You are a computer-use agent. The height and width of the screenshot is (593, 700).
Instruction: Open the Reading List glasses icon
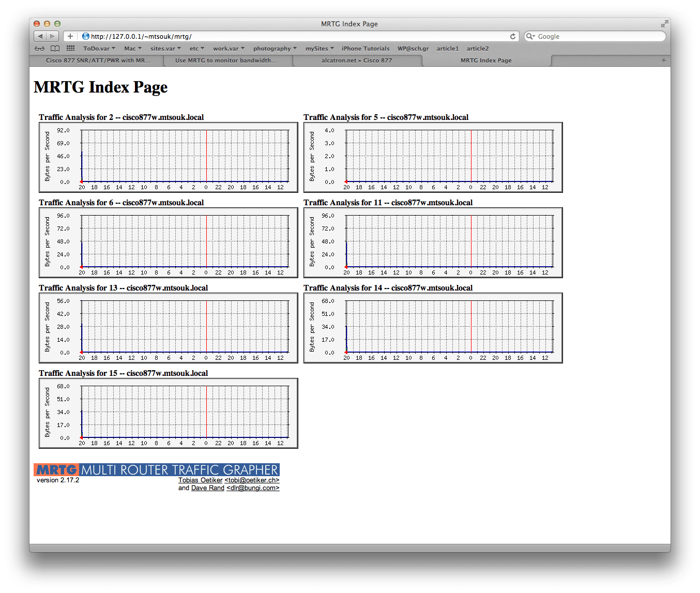pyautogui.click(x=39, y=49)
